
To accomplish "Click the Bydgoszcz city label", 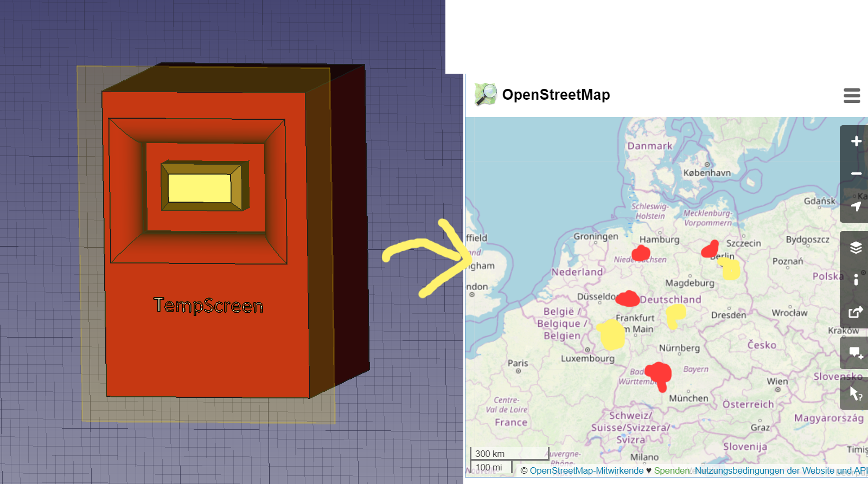I will pyautogui.click(x=808, y=240).
